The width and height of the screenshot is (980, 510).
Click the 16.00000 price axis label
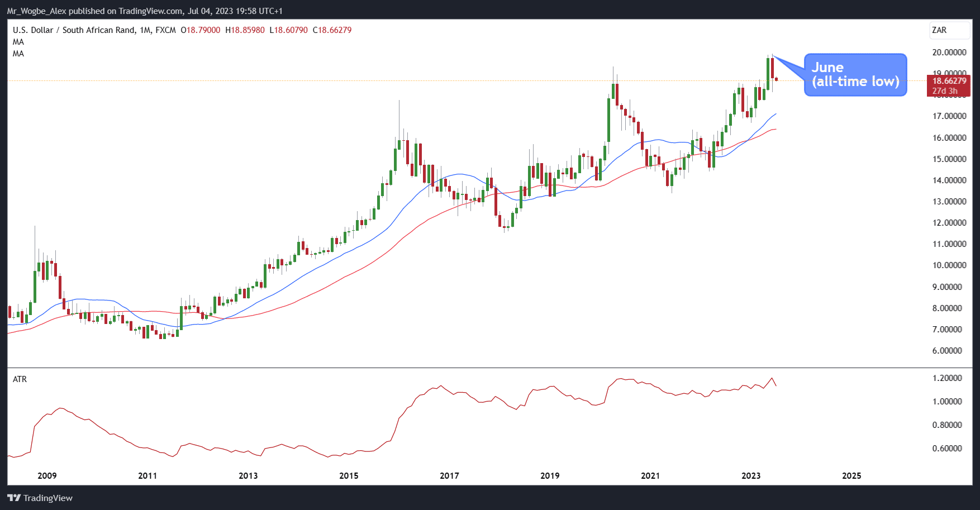tap(949, 137)
